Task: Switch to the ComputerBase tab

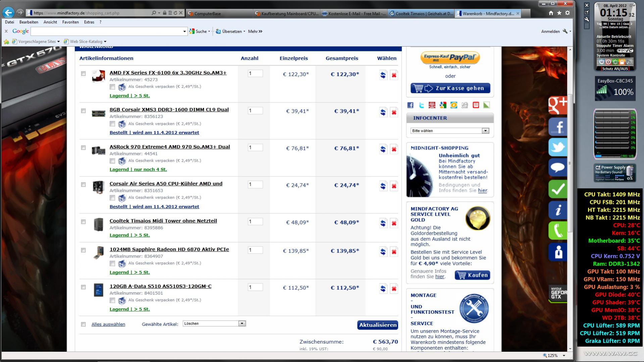Action: tap(219, 13)
